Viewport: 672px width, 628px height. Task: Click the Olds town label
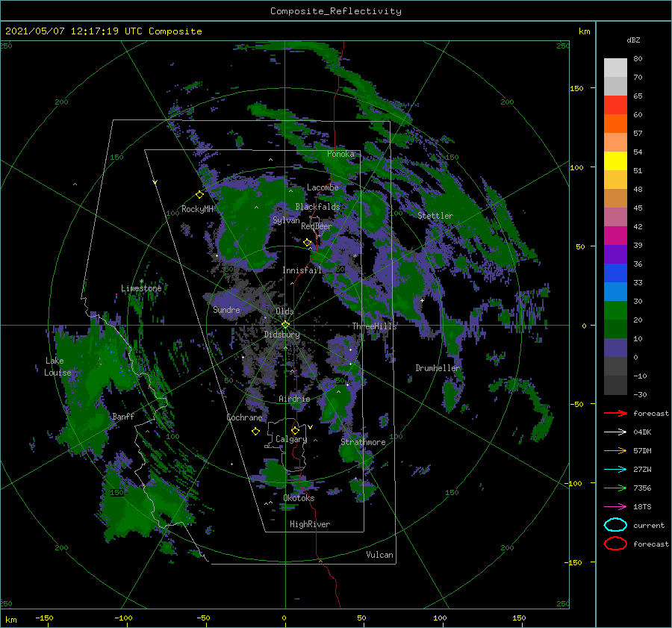click(284, 311)
